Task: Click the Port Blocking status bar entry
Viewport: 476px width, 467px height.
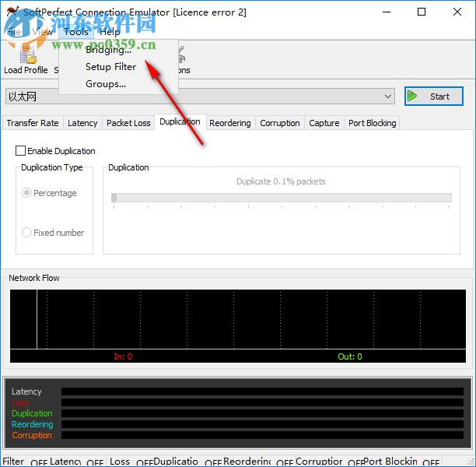Action: pyautogui.click(x=390, y=462)
